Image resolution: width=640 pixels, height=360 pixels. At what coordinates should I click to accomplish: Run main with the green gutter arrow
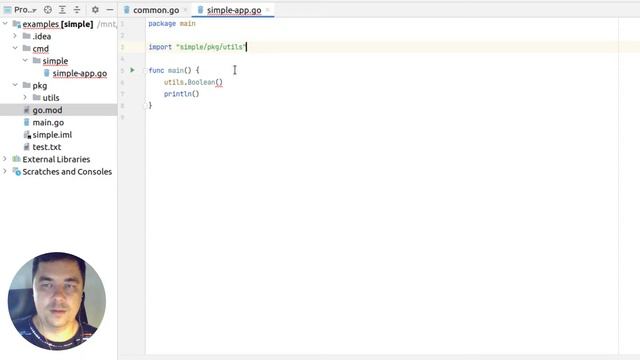tap(132, 70)
